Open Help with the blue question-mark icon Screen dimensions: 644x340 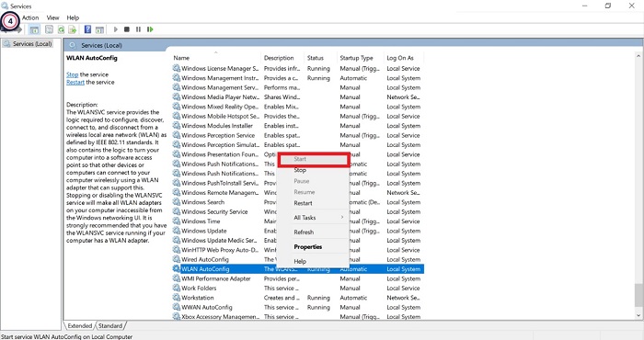pyautogui.click(x=87, y=29)
